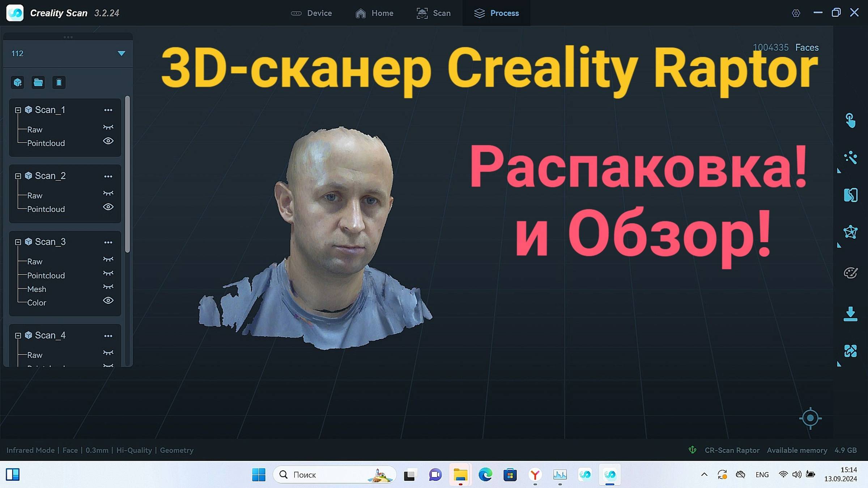
Task: Open settings gear in title bar
Action: pyautogui.click(x=796, y=13)
